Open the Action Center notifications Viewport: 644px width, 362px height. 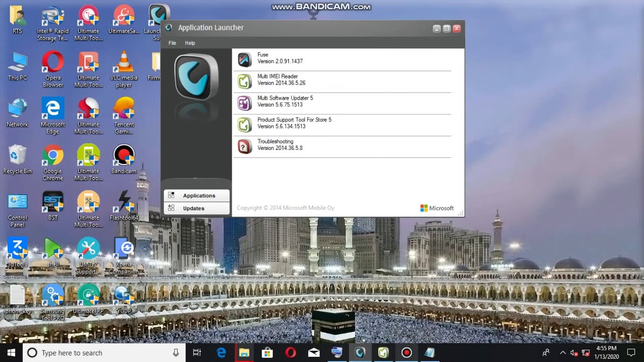[631, 353]
